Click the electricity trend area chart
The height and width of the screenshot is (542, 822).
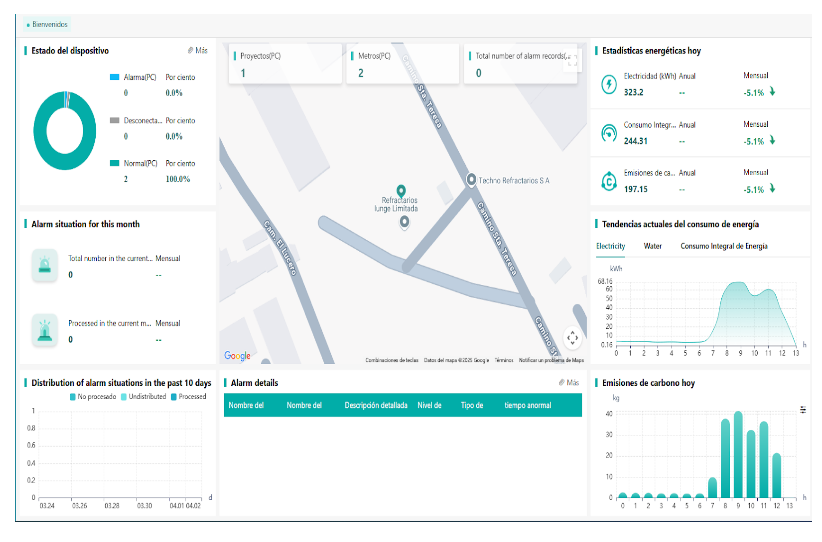(x=706, y=314)
